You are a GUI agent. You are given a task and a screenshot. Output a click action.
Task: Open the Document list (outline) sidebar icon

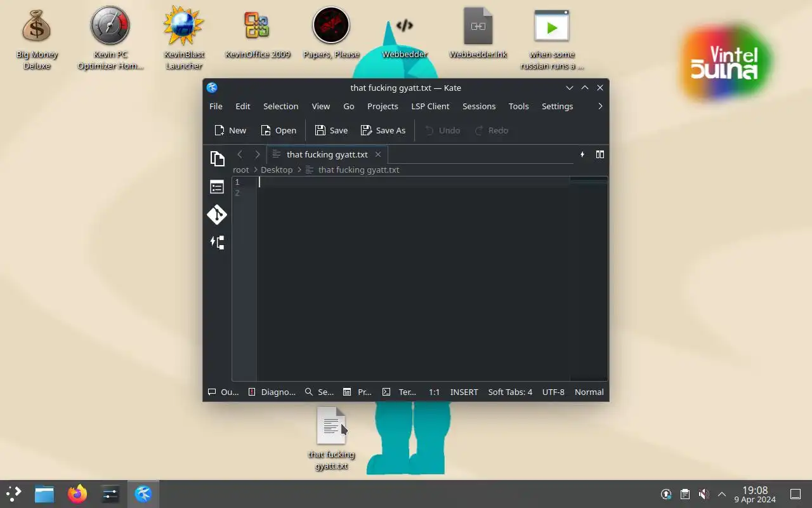(x=217, y=187)
